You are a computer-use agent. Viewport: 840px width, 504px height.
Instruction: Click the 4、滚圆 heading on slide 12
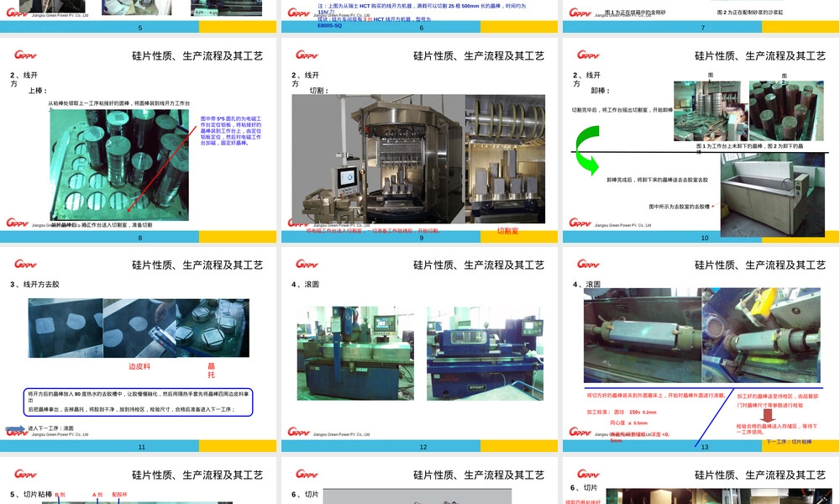tap(306, 285)
